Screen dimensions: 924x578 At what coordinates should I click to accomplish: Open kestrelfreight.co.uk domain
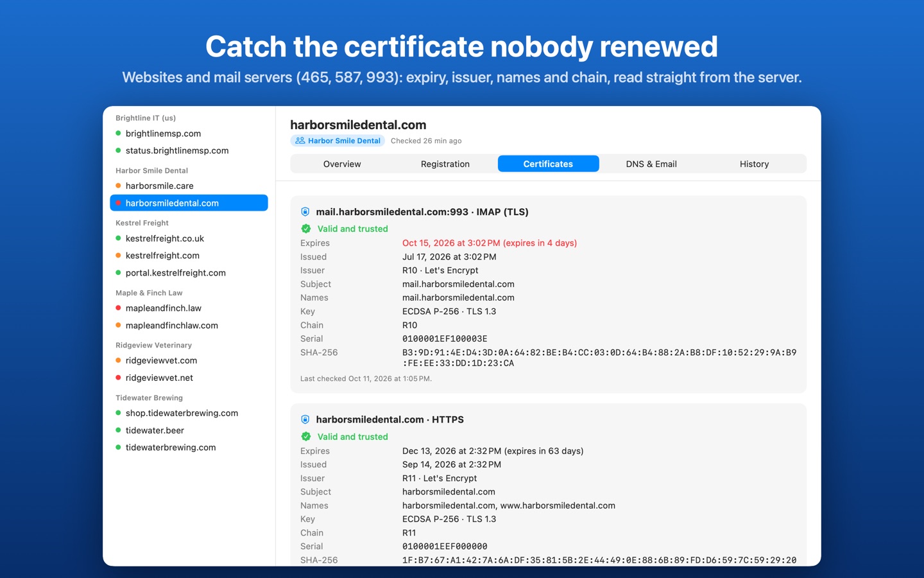(189, 238)
